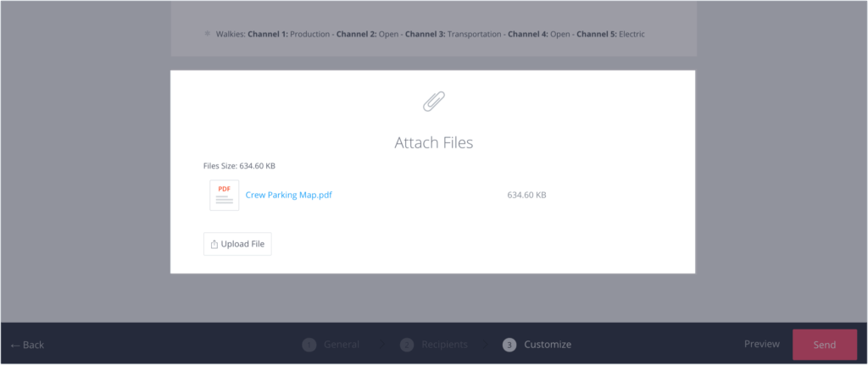Click the upload arrow icon in Upload File
868x365 pixels.
(214, 244)
